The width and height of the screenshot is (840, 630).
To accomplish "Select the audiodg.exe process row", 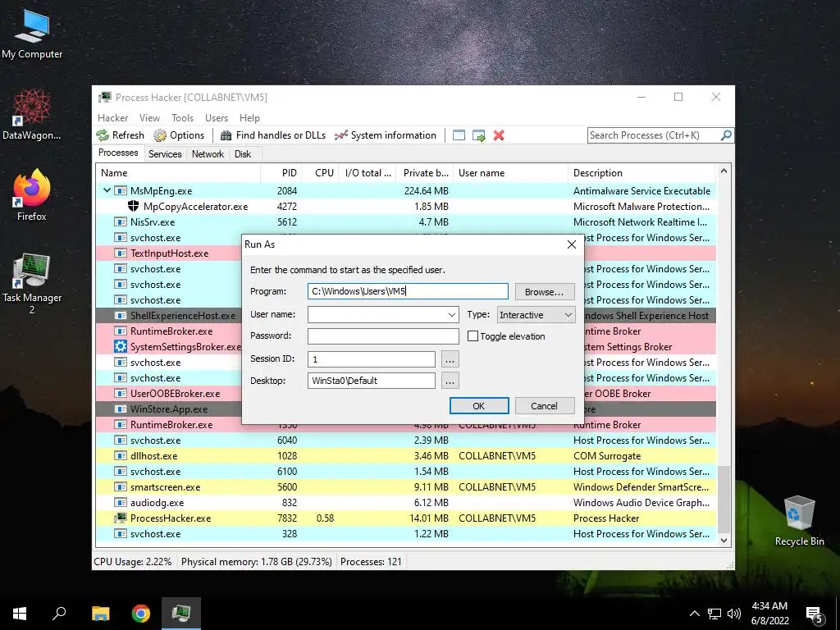I will pyautogui.click(x=406, y=503).
